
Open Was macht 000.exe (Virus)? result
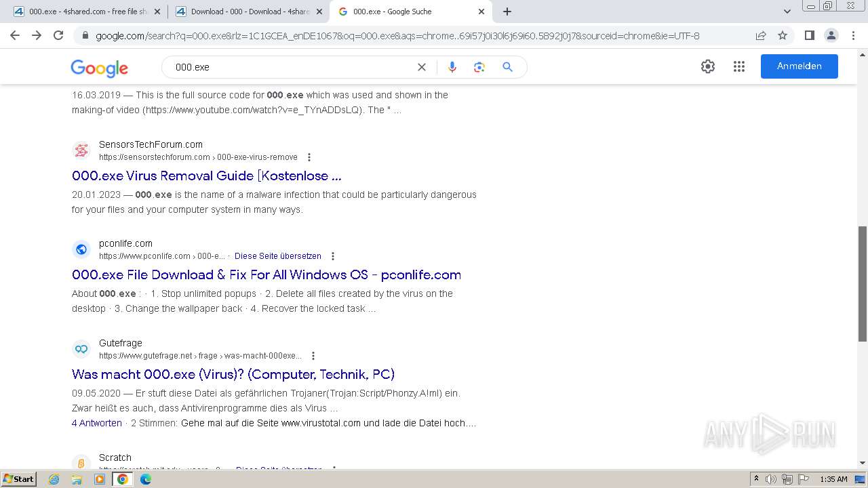pos(233,374)
